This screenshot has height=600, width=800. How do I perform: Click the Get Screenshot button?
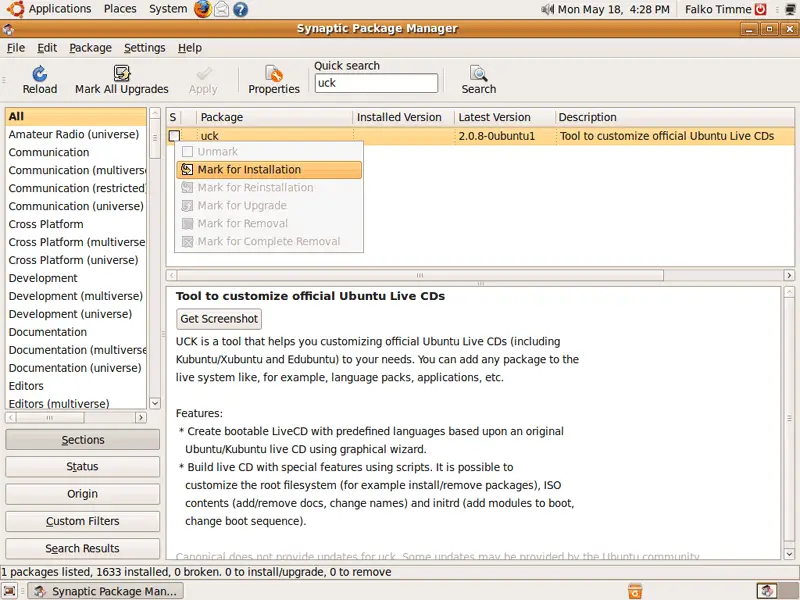click(x=219, y=318)
